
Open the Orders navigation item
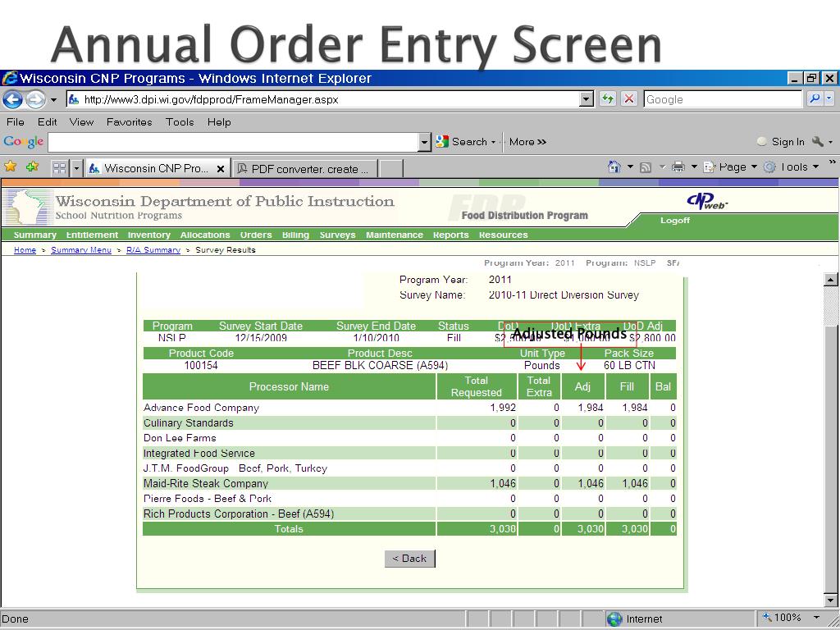[256, 235]
